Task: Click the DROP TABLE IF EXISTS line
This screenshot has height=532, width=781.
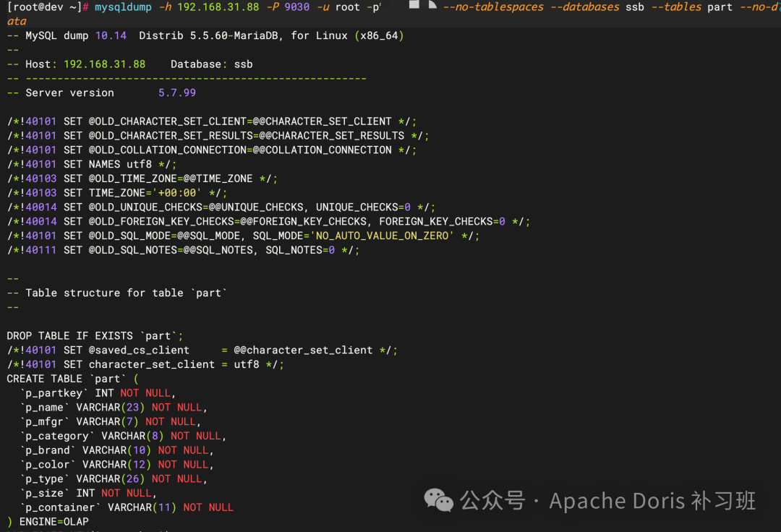Action: click(x=95, y=335)
